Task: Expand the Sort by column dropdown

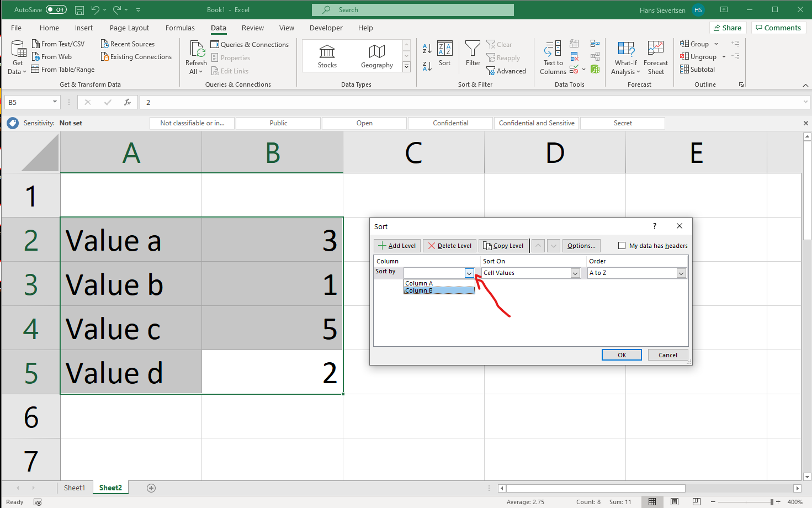Action: (469, 273)
